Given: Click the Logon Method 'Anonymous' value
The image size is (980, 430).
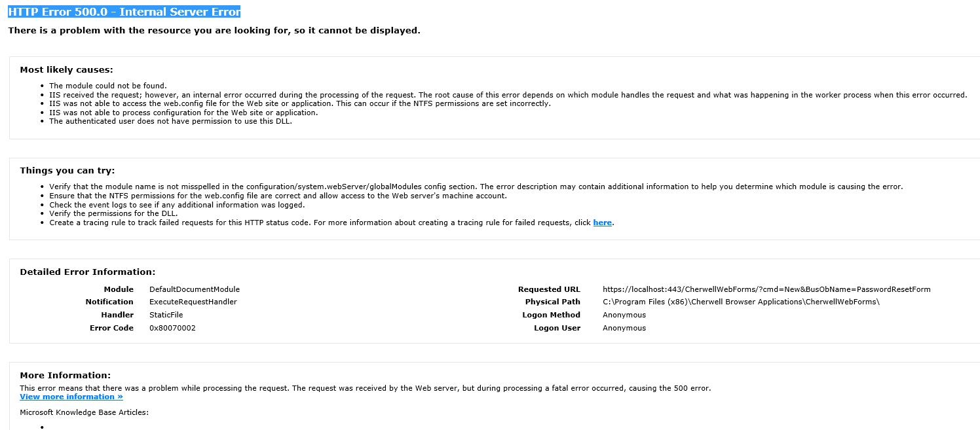Looking at the screenshot, I should click(x=624, y=315).
